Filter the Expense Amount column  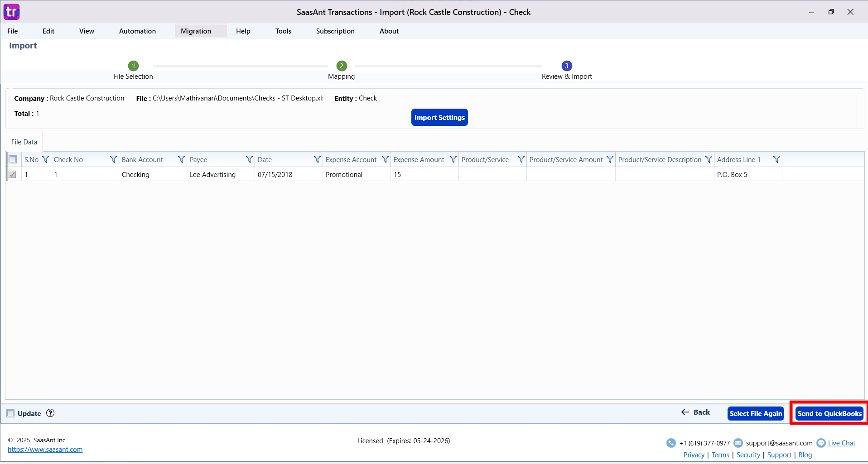tap(453, 159)
